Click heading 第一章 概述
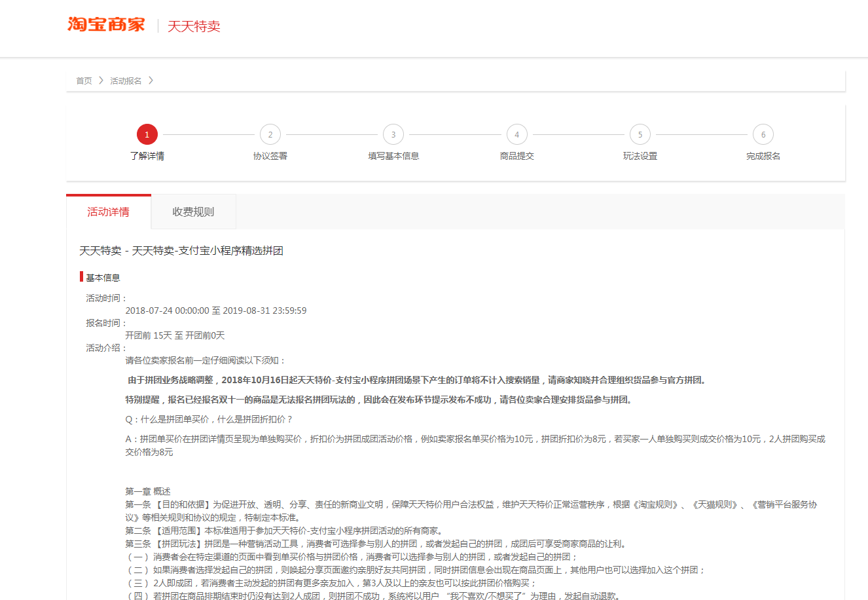 [x=148, y=491]
